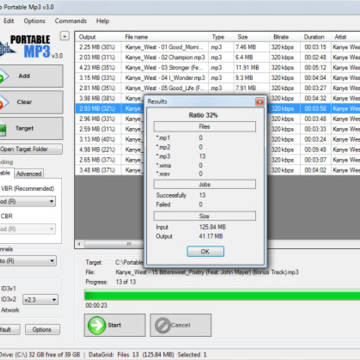Click small arrow expander near logo
This screenshot has width=360, height=360.
click(x=65, y=36)
